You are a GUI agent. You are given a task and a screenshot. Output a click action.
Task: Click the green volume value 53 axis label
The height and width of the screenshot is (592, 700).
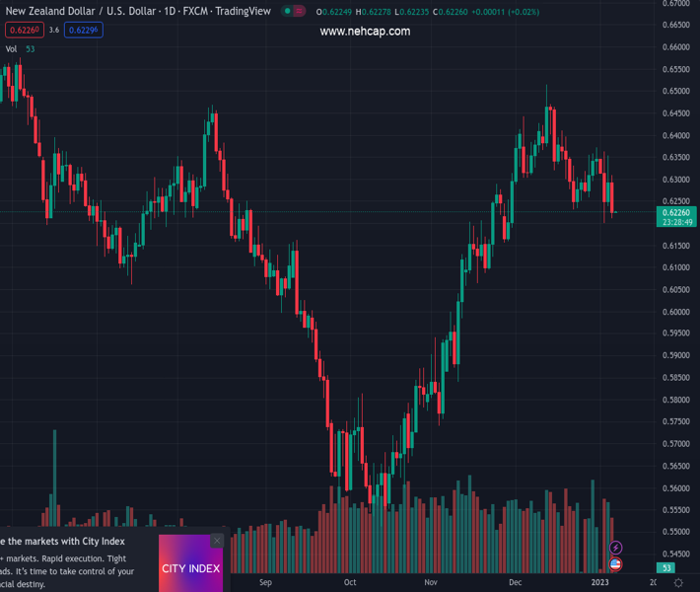[666, 568]
